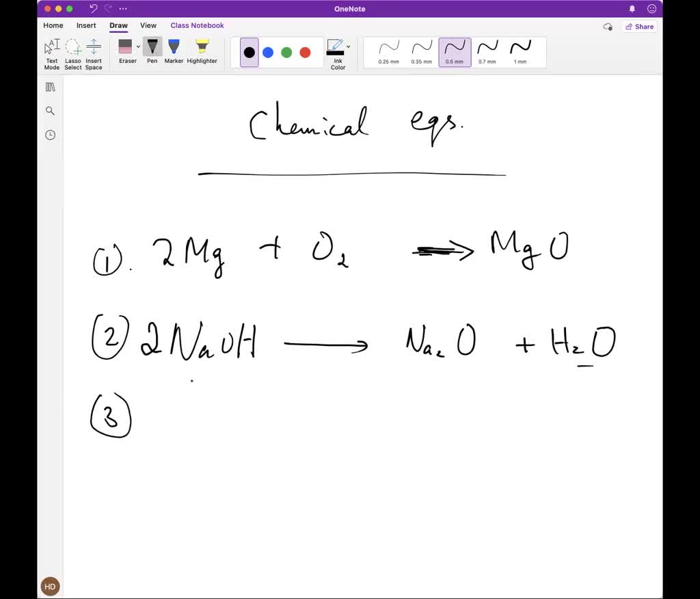Image resolution: width=700 pixels, height=599 pixels.
Task: Click the sync status cloud icon
Action: [x=607, y=26]
